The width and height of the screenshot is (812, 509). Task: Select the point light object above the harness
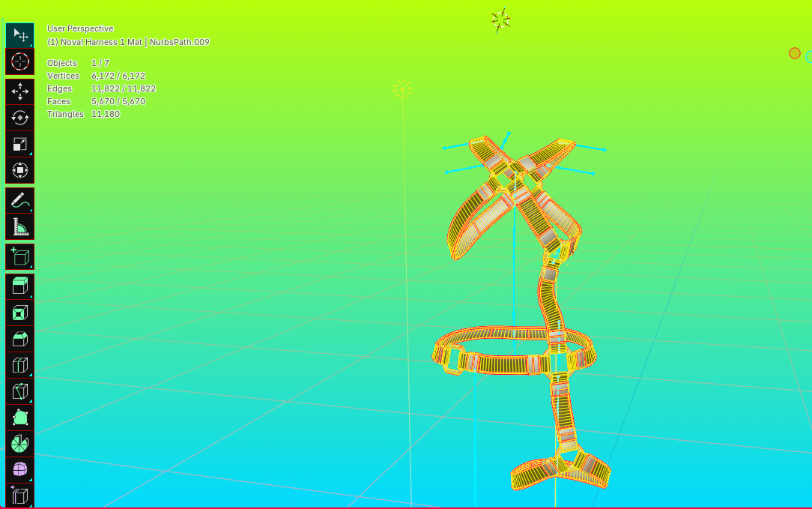point(501,19)
